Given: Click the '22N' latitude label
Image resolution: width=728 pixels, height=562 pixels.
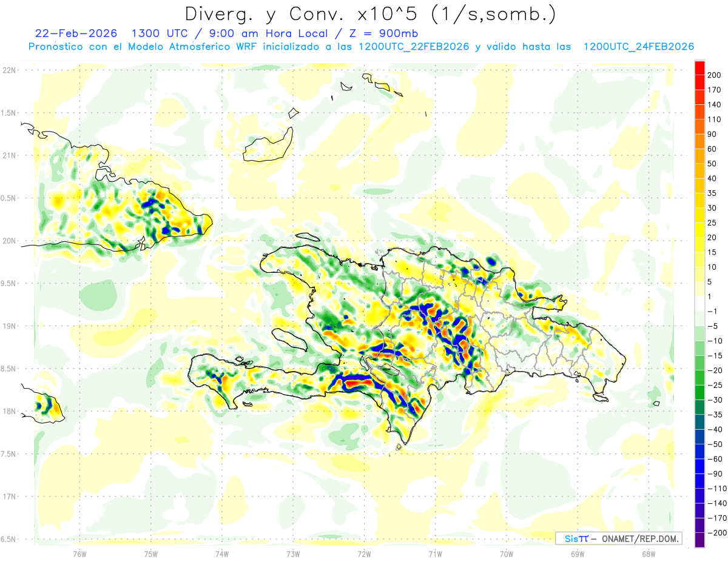Looking at the screenshot, I should click(x=8, y=70).
